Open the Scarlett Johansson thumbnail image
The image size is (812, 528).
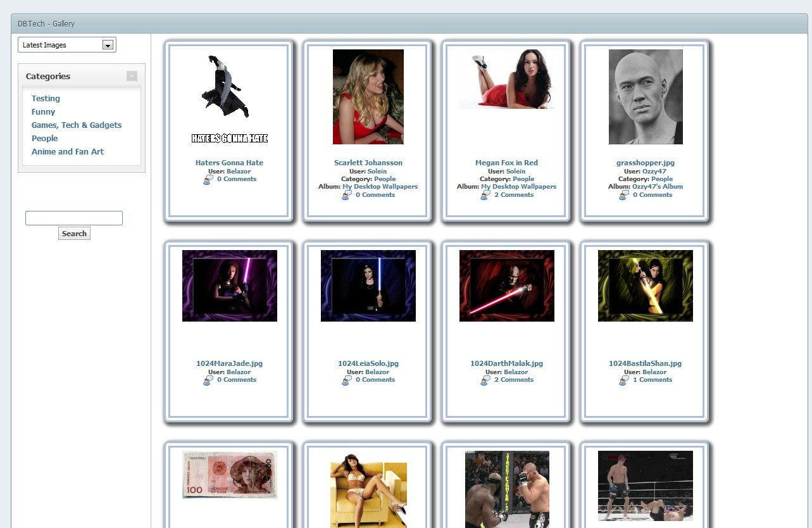pyautogui.click(x=368, y=97)
